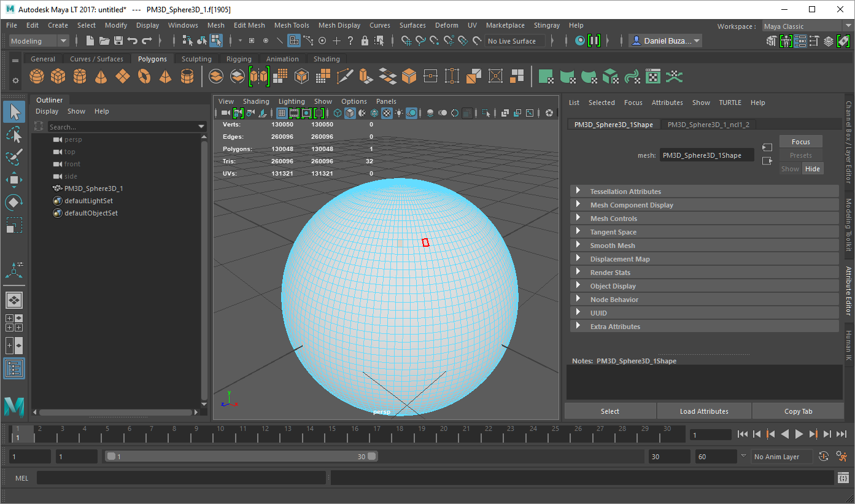This screenshot has width=855, height=504.
Task: Select the Lasso tool in toolbox
Action: [14, 134]
